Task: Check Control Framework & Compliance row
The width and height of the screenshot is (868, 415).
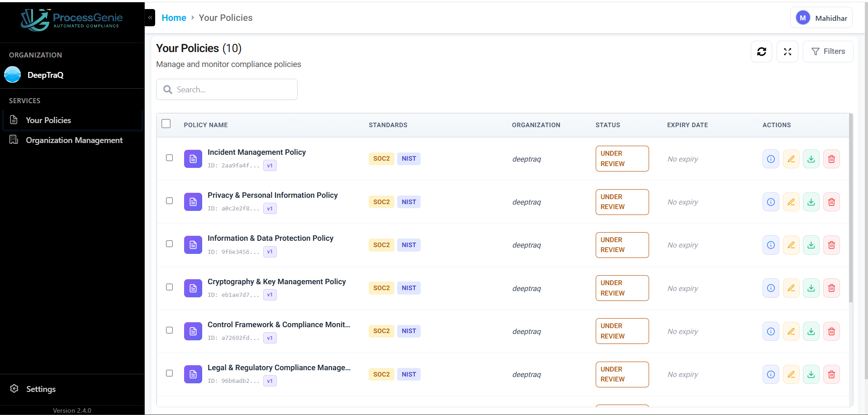Action: tap(169, 330)
